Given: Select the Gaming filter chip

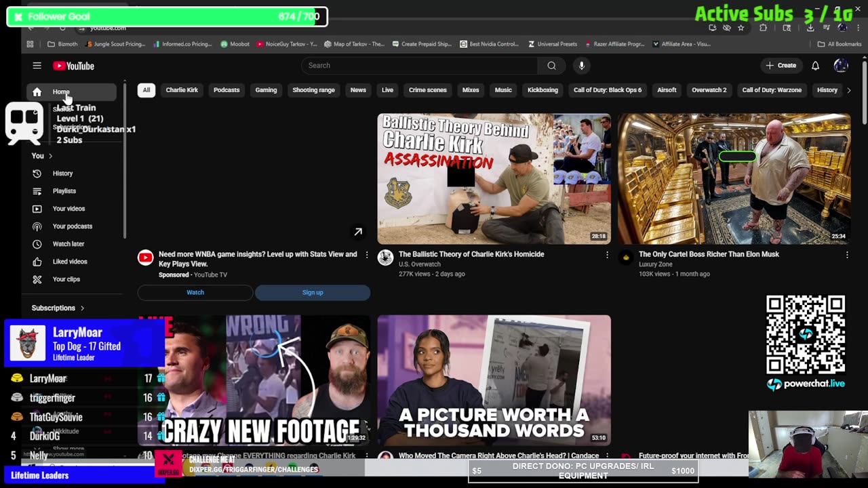Looking at the screenshot, I should click(x=266, y=90).
